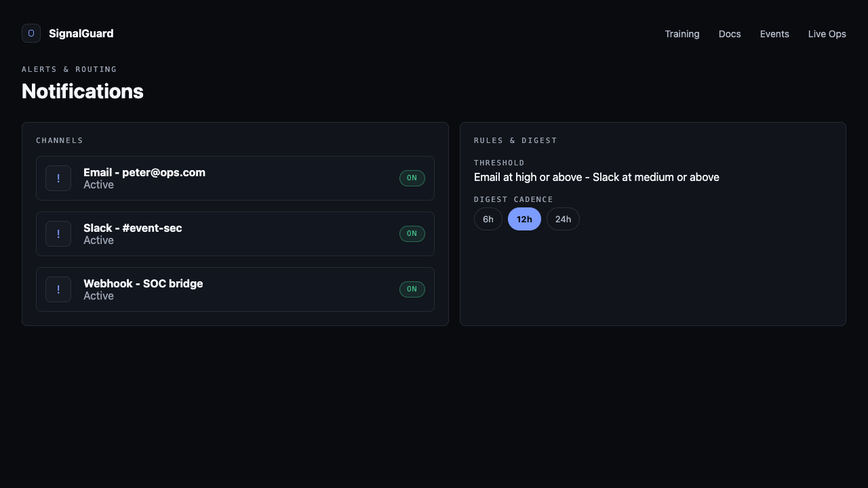Viewport: 868px width, 488px height.
Task: Set digest cadence to 24h
Action: (563, 219)
